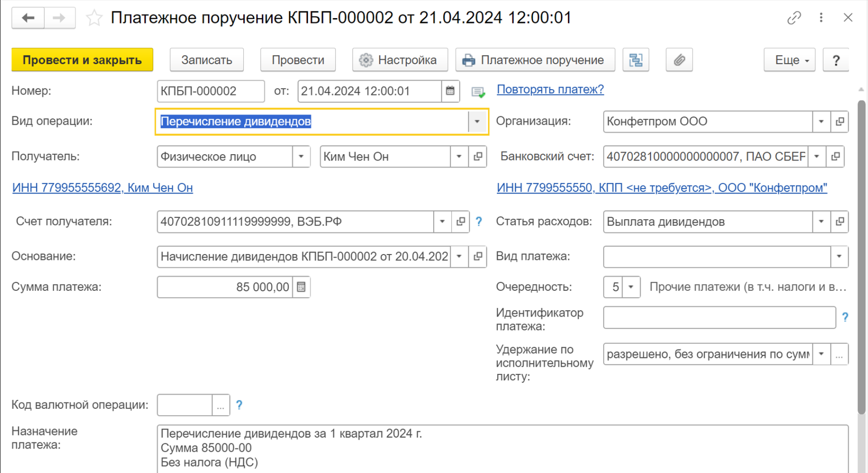Open the Ким Чен Он recipient card icon
The width and height of the screenshot is (868, 473).
[477, 156]
